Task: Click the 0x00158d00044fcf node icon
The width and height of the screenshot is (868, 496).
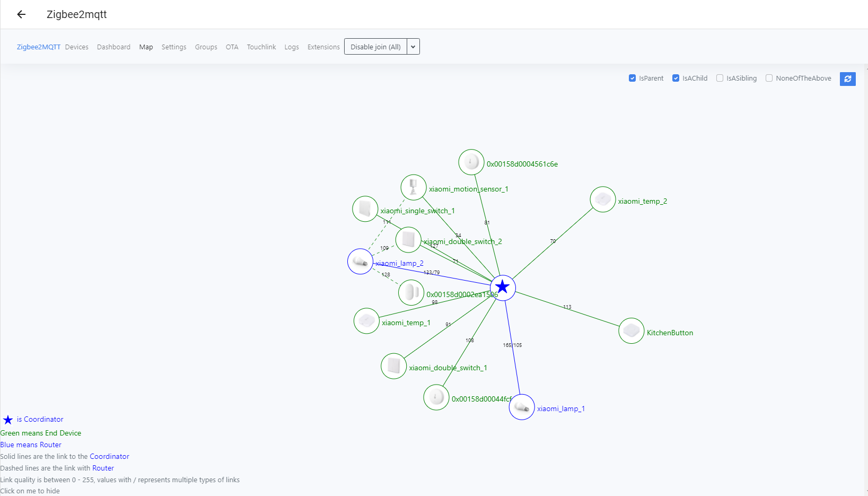Action: pyautogui.click(x=436, y=397)
